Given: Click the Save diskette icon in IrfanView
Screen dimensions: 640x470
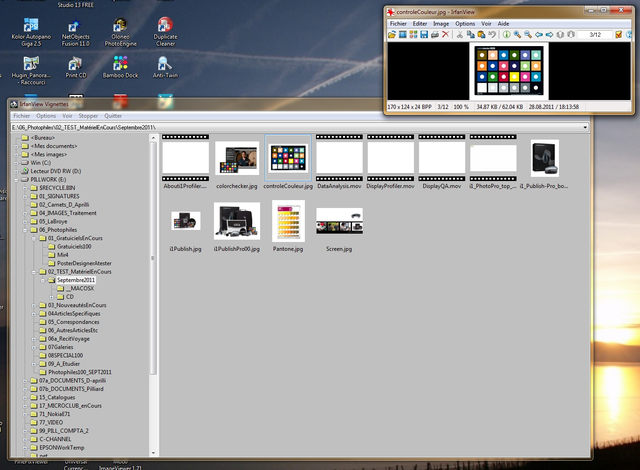Looking at the screenshot, I should (x=423, y=34).
